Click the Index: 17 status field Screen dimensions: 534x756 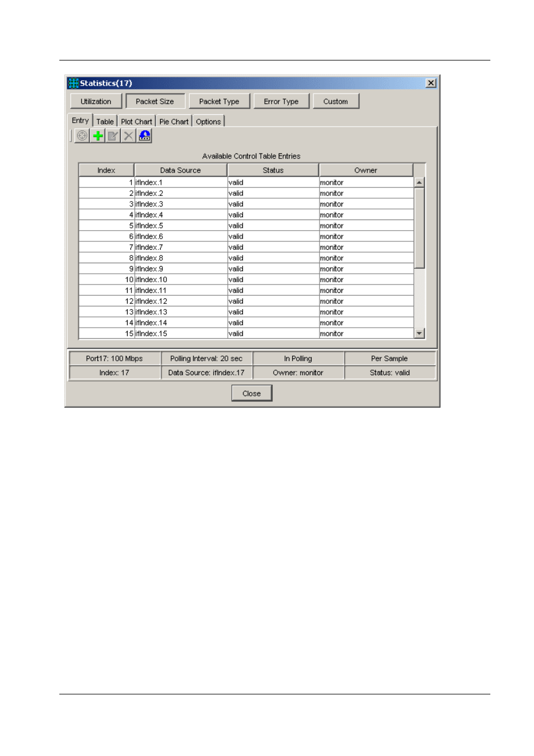pyautogui.click(x=114, y=372)
